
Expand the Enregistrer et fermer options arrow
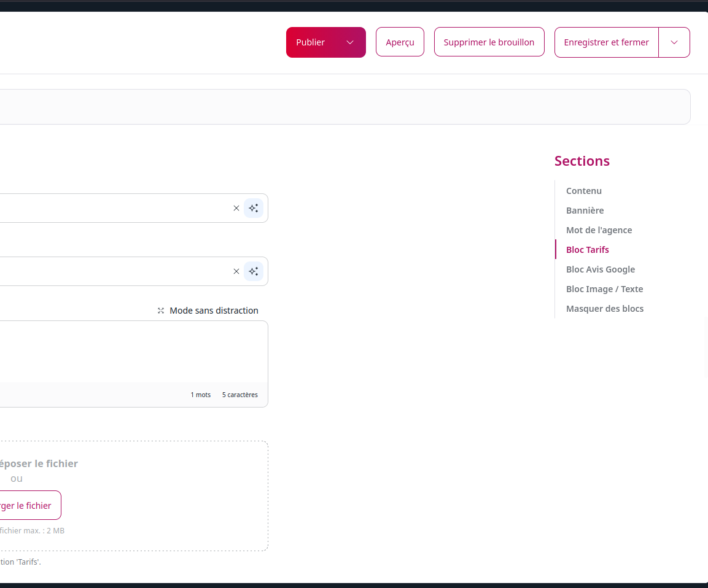coord(674,42)
